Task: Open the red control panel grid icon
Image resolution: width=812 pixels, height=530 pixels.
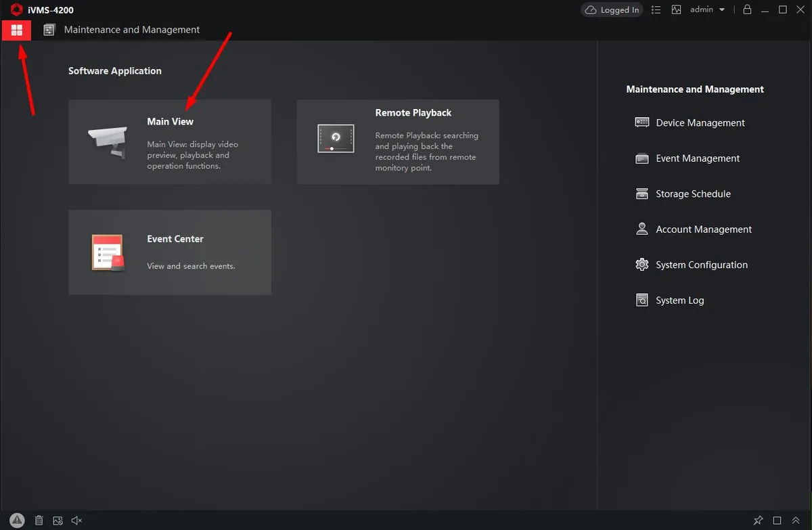Action: click(17, 30)
